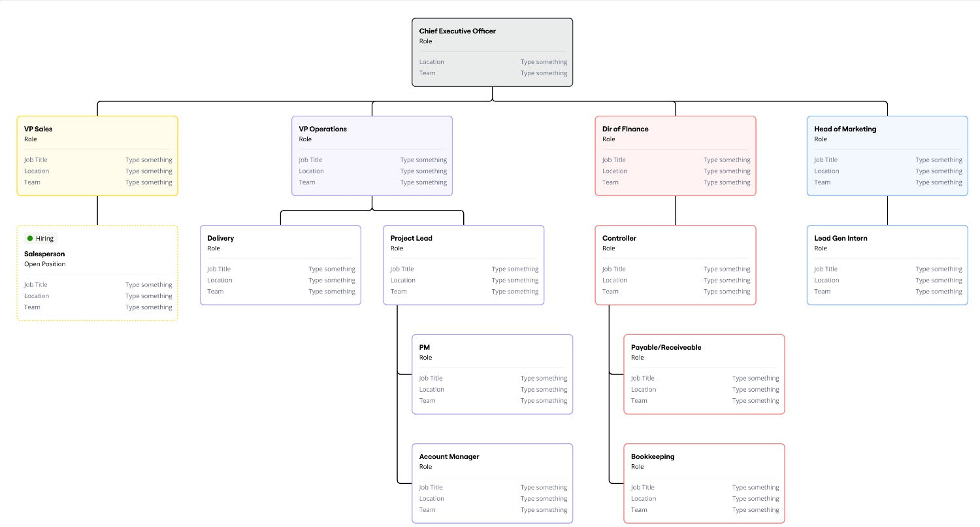Click Job Title value in VP Sales card

coord(149,160)
